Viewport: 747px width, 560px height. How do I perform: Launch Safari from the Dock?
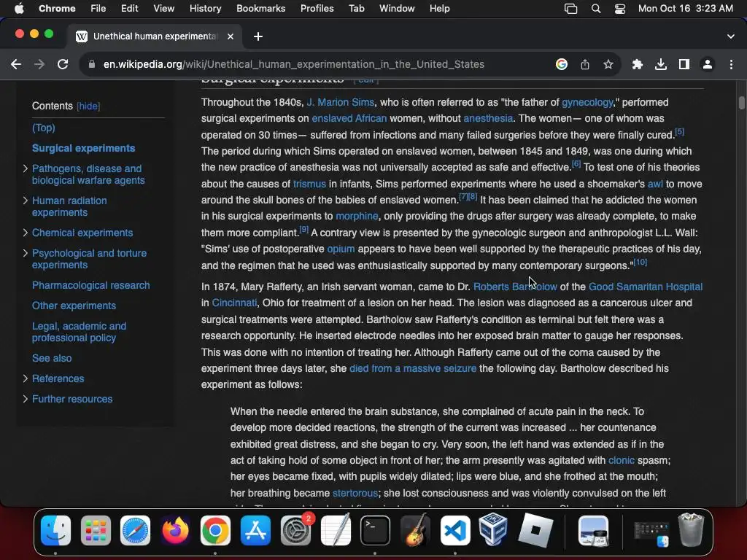pos(135,530)
